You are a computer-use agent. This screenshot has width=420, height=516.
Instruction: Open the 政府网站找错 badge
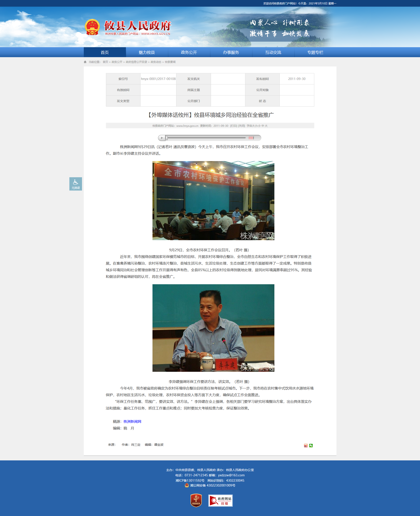click(x=220, y=500)
